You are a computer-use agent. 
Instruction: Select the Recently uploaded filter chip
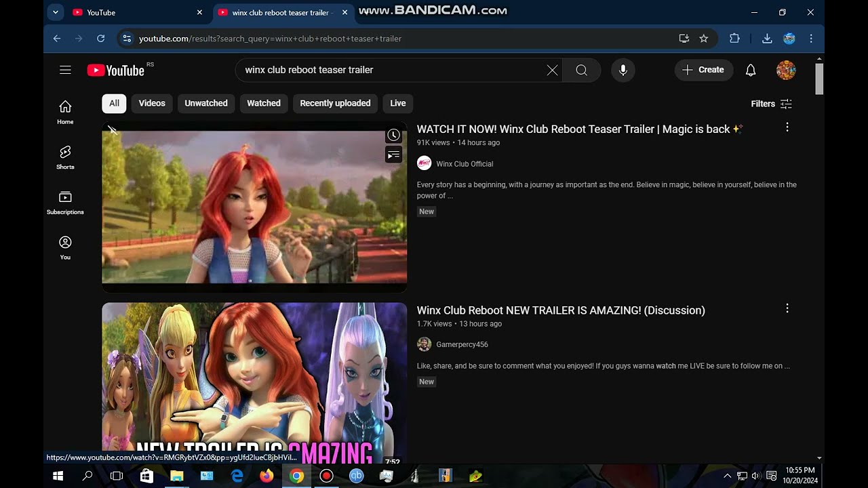[x=335, y=103]
